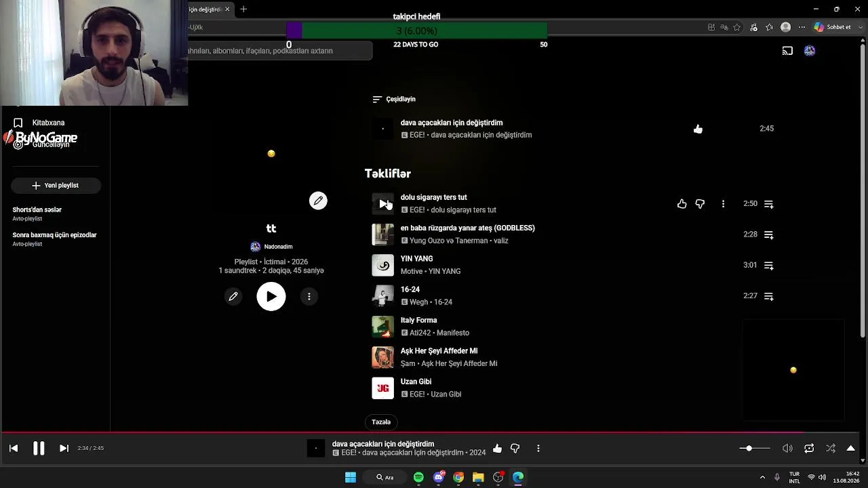Click the 'YIN YANG' album thumbnail
The height and width of the screenshot is (488, 868).
tap(382, 265)
